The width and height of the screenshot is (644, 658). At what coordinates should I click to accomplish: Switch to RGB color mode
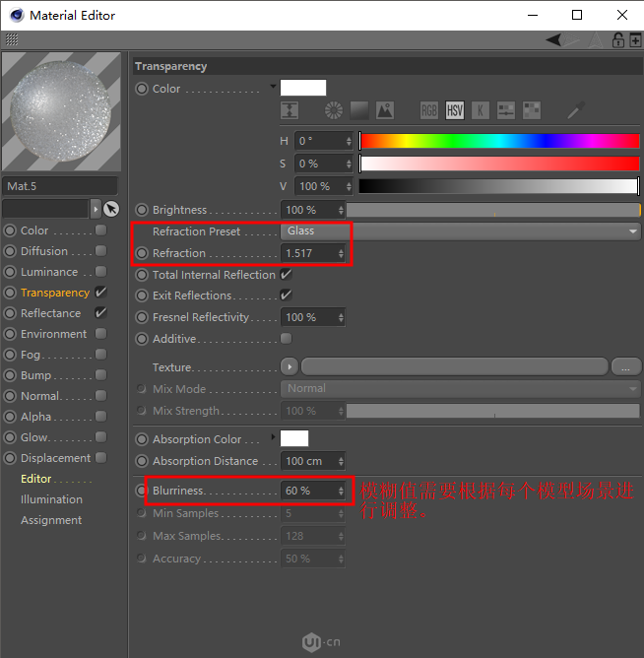(x=429, y=110)
